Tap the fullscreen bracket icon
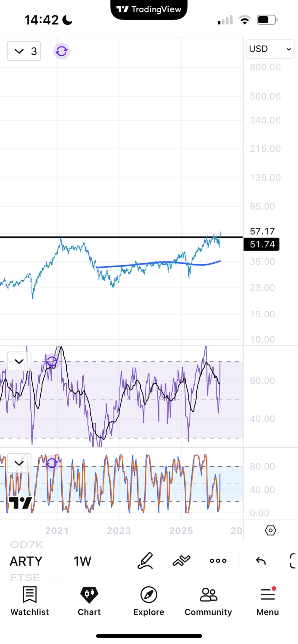 point(293,561)
